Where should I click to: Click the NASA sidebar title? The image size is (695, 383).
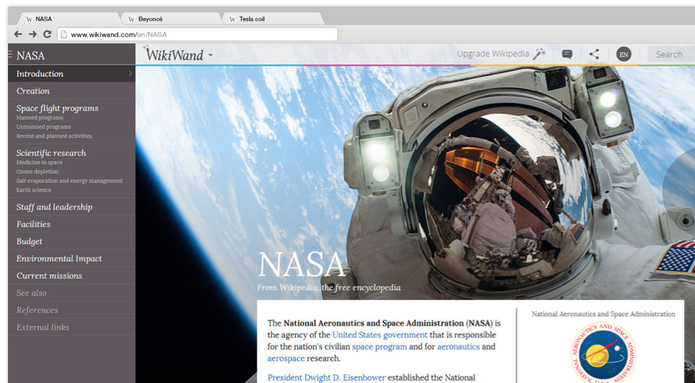coord(31,56)
